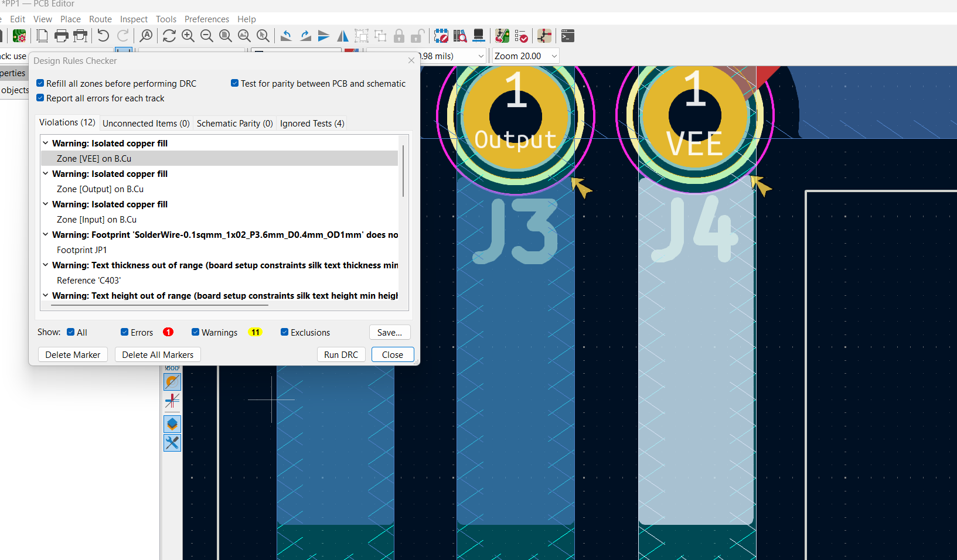Click the Plot toolbar icon
Viewport: 957px width, 560px height.
click(80, 36)
